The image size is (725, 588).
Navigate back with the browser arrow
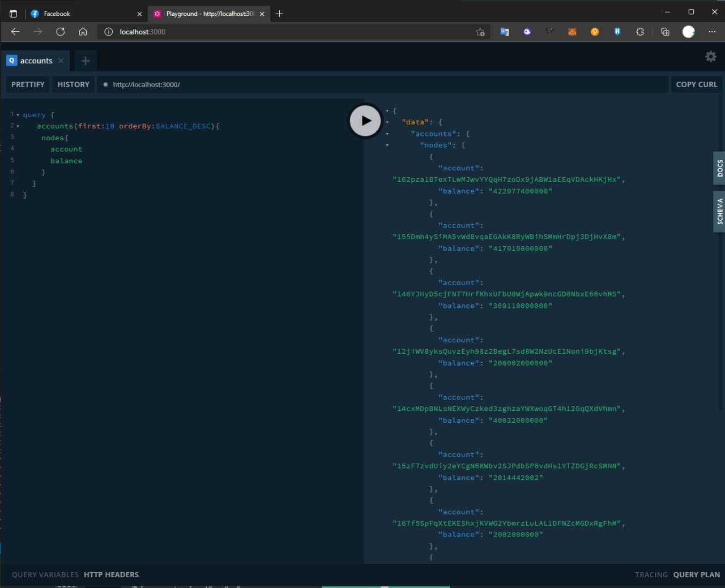coord(15,32)
